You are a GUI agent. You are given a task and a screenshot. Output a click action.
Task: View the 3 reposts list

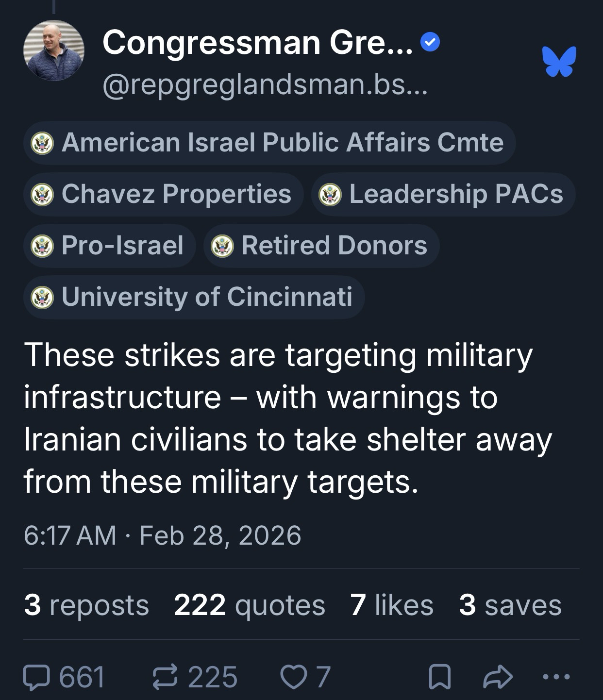click(x=86, y=605)
